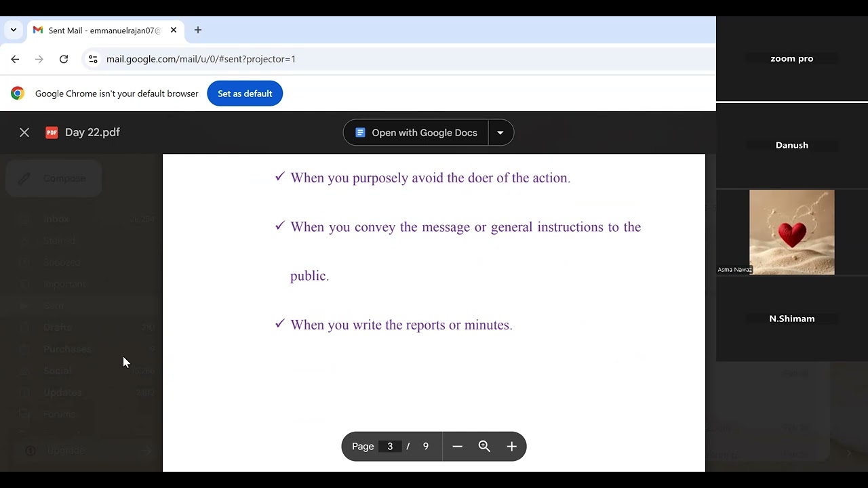The width and height of the screenshot is (868, 488).
Task: Close the Day 22.pdf preview
Action: pyautogui.click(x=24, y=132)
